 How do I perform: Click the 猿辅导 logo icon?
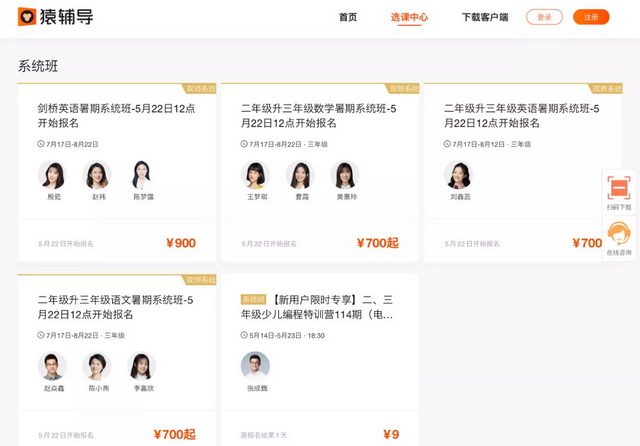27,17
